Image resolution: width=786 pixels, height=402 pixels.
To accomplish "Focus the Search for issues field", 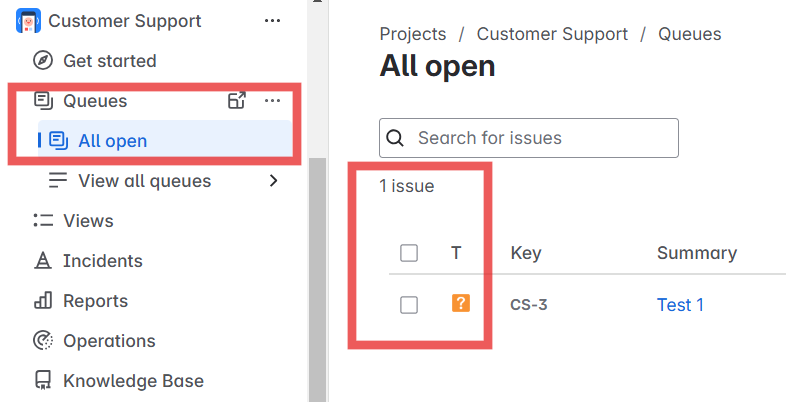I will pos(529,138).
